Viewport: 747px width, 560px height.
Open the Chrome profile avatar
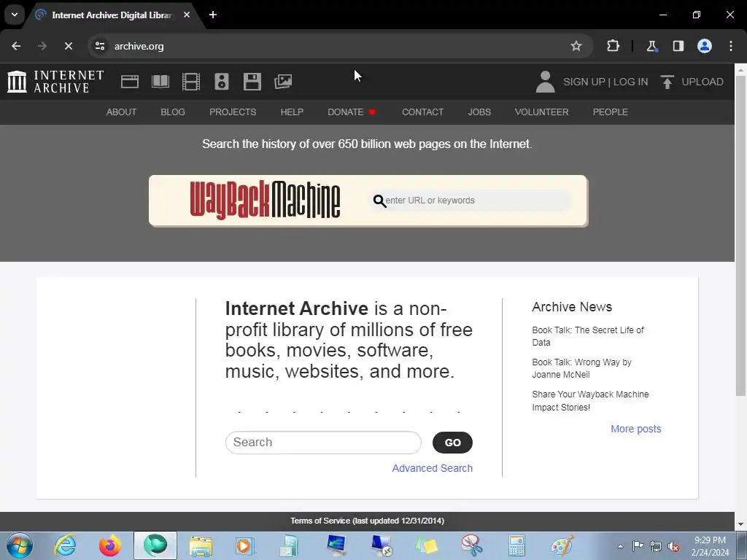coord(705,46)
